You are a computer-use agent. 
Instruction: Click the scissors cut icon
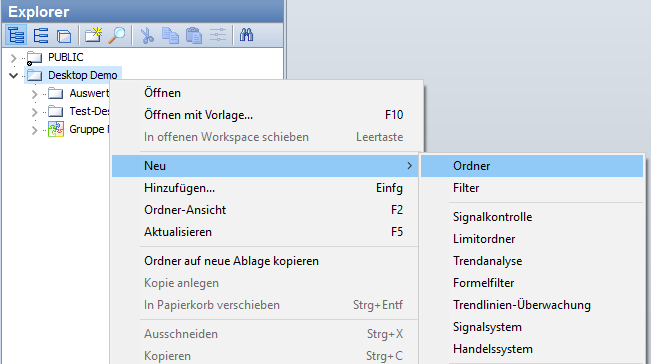(x=147, y=35)
